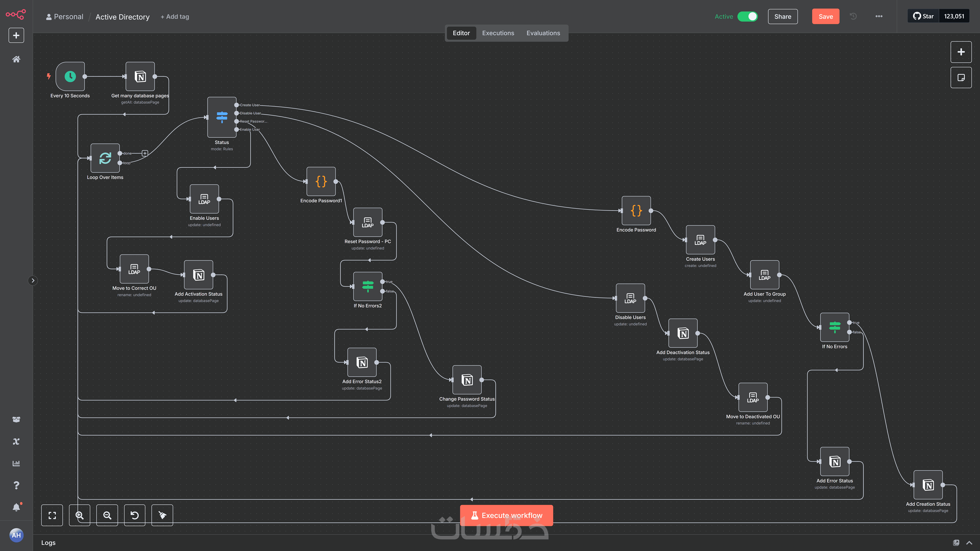Image resolution: width=980 pixels, height=551 pixels.
Task: Select the Loop Over Items node
Action: tap(105, 158)
